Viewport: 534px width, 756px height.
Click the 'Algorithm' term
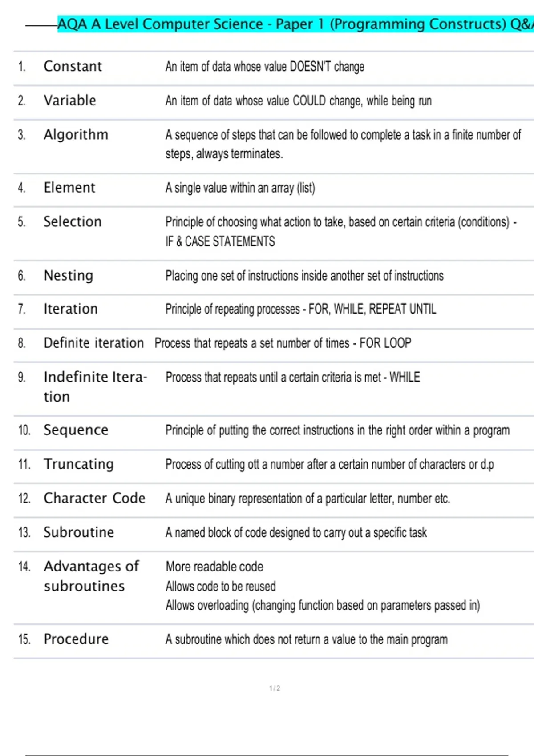coord(76,135)
